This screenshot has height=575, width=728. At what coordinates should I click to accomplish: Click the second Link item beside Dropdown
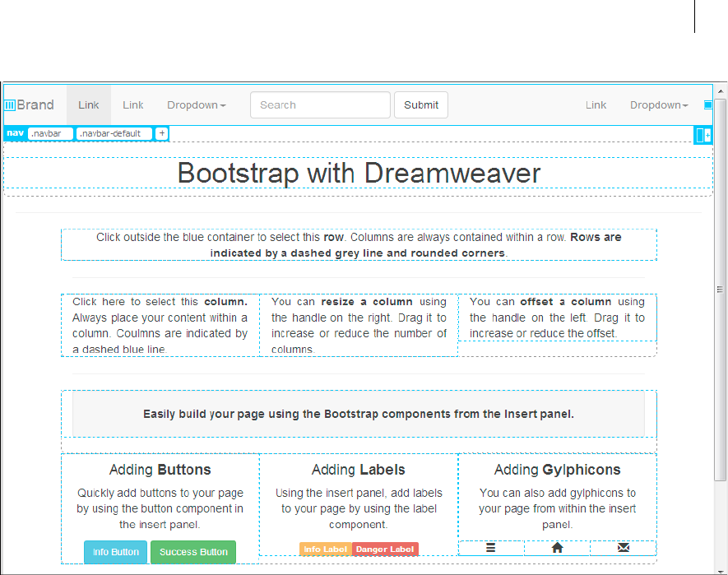(133, 105)
